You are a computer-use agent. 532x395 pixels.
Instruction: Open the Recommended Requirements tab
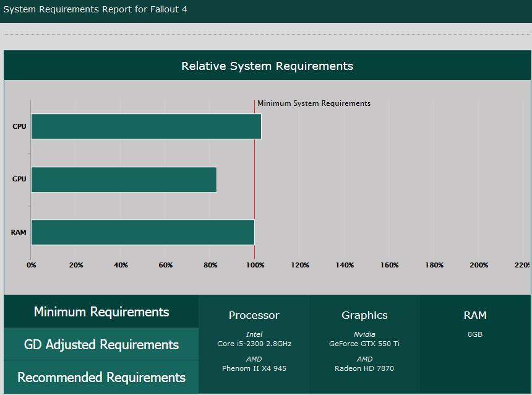pyautogui.click(x=101, y=377)
